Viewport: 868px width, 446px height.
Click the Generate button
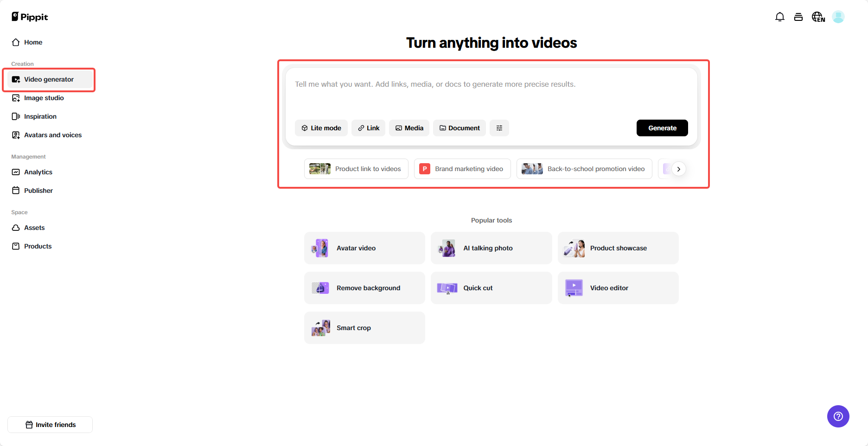662,128
